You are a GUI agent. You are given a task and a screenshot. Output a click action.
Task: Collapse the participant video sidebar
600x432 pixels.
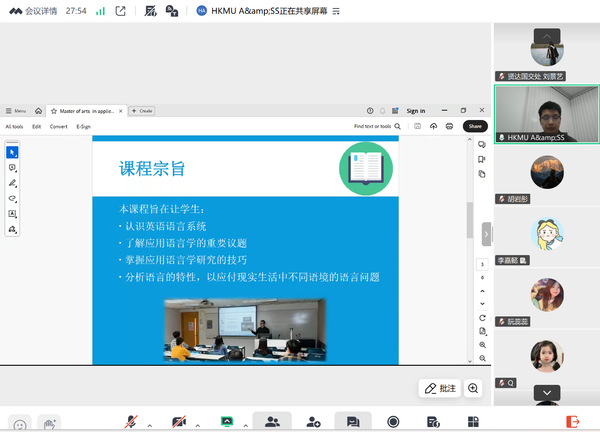click(487, 233)
